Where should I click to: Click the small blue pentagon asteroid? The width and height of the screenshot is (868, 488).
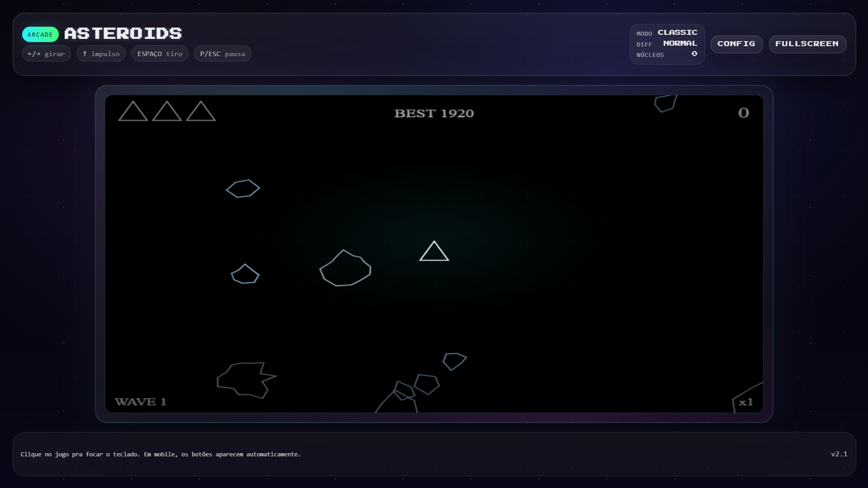[245, 274]
